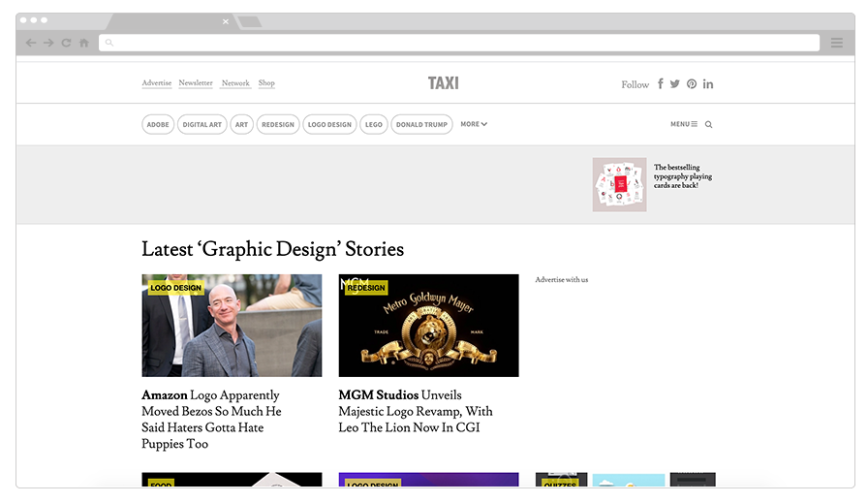Click the browser back arrow
Viewport: 868px width, 503px height.
click(x=31, y=43)
